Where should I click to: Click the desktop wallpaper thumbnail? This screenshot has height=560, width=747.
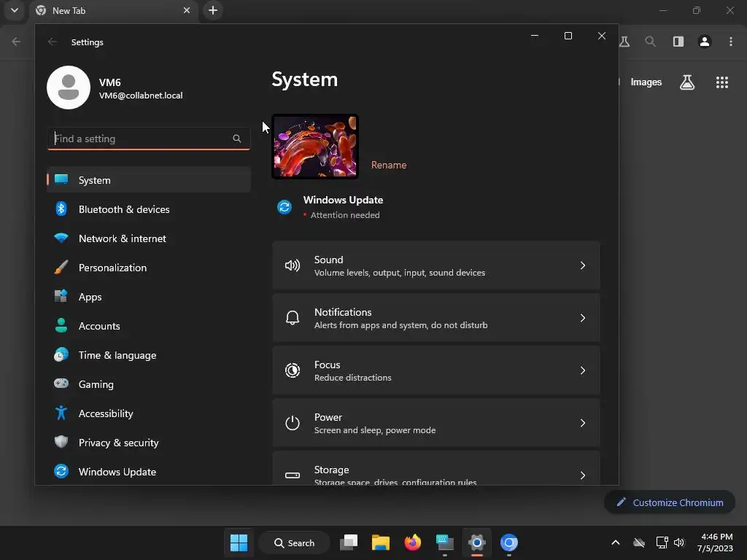coord(315,146)
